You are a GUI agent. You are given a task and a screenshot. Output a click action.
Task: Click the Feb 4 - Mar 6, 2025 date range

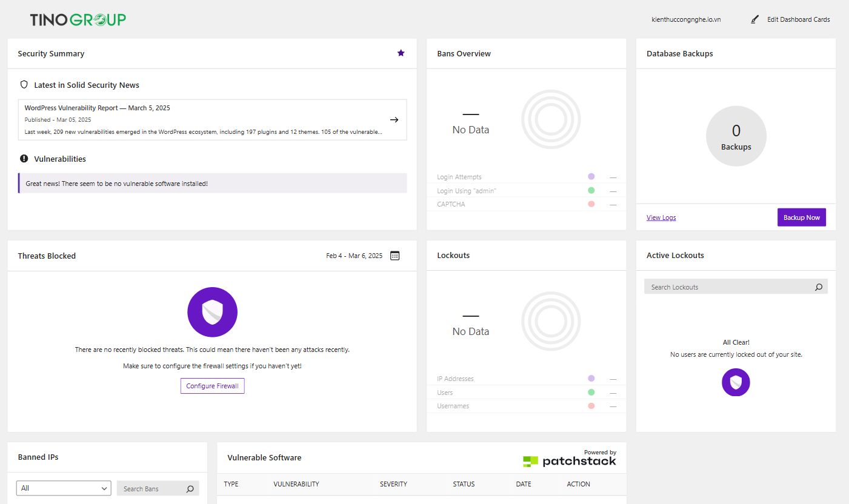[x=355, y=256]
